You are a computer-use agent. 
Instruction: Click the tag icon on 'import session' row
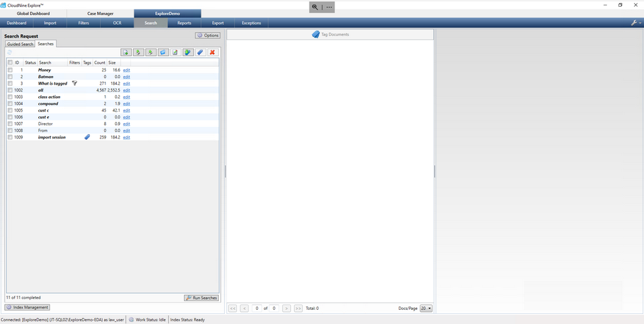(x=87, y=137)
